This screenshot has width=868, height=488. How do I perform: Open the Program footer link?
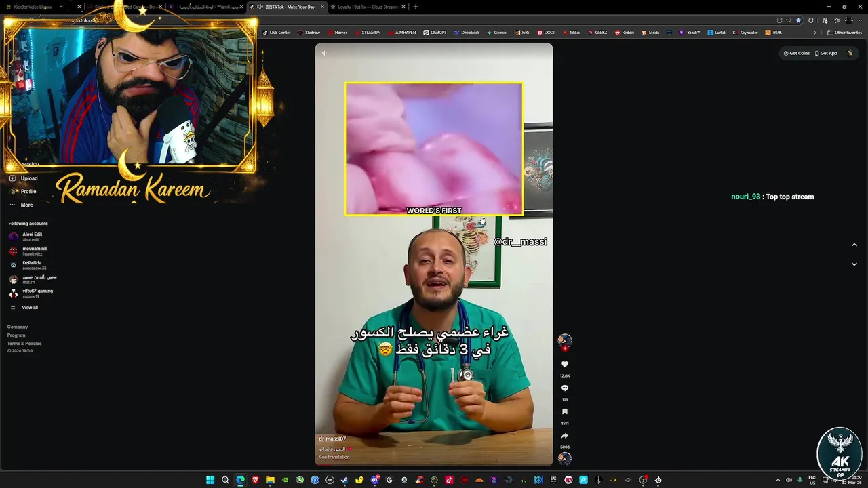16,335
